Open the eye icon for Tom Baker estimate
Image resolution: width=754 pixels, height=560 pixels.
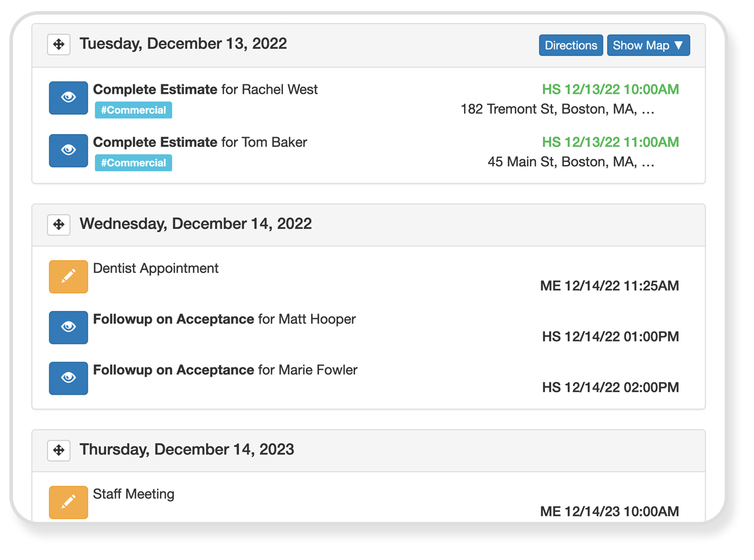click(x=69, y=151)
